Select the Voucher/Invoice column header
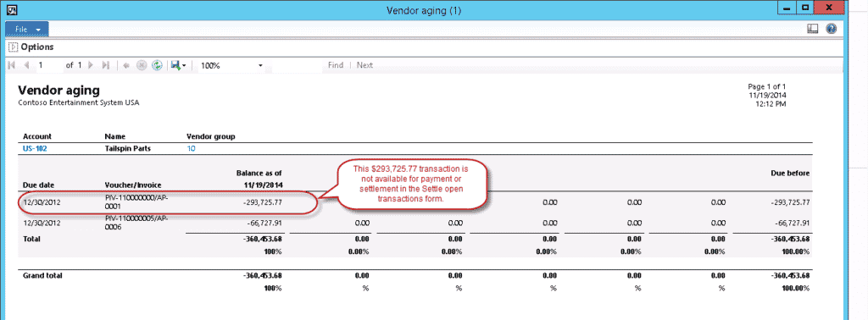 [133, 185]
